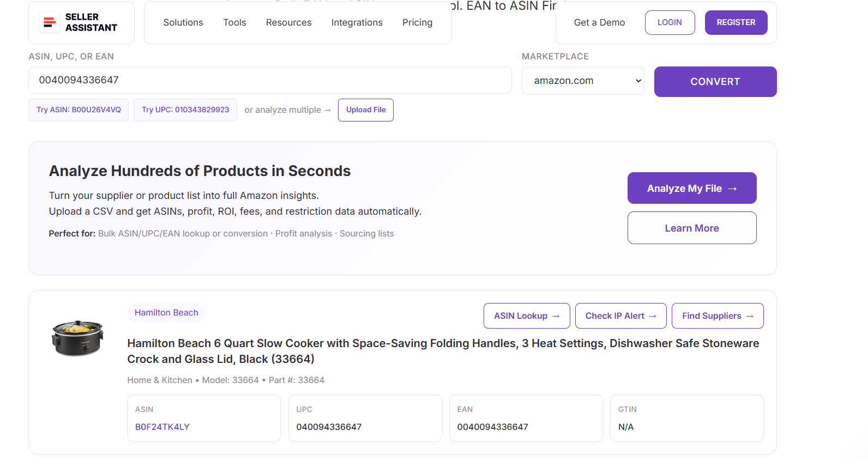Image resolution: width=868 pixels, height=461 pixels.
Task: Select the EAN value 0040094336647 in the result card
Action: point(493,427)
